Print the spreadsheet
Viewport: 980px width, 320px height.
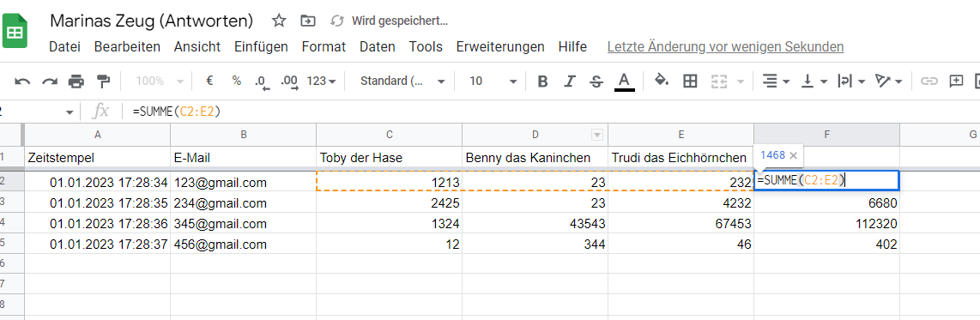click(x=76, y=82)
